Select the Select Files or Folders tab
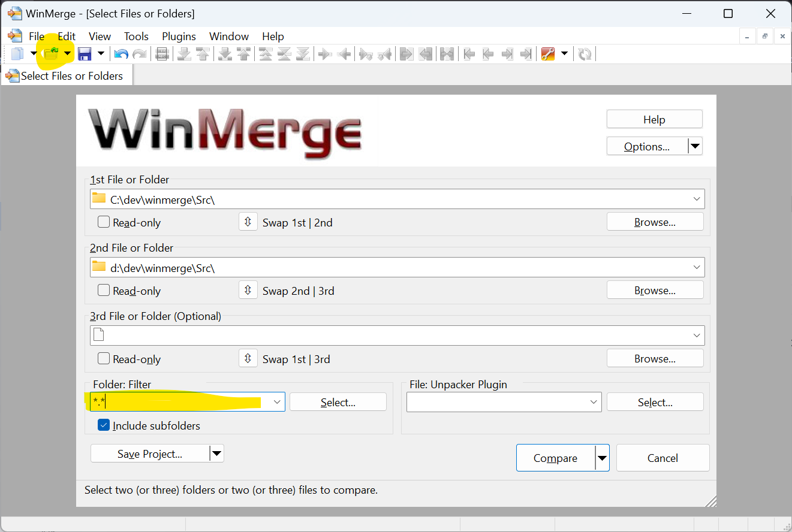792x532 pixels. (66, 75)
